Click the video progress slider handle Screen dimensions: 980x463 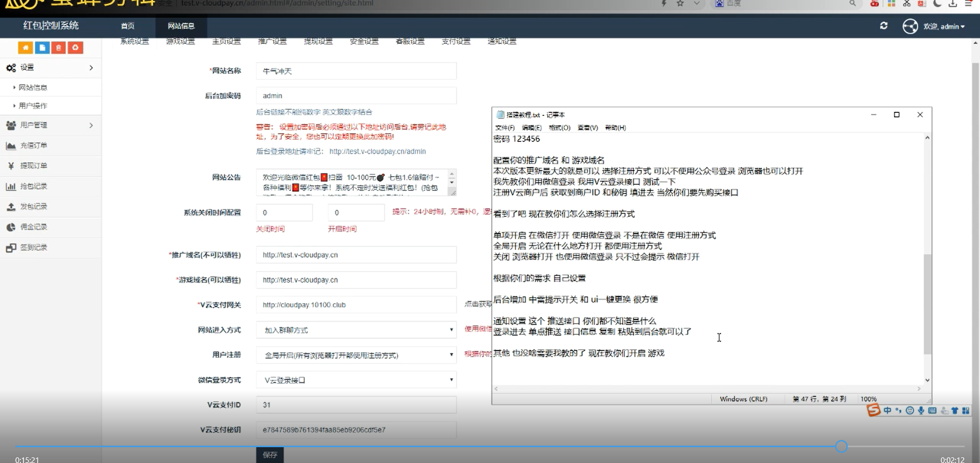coord(841,447)
